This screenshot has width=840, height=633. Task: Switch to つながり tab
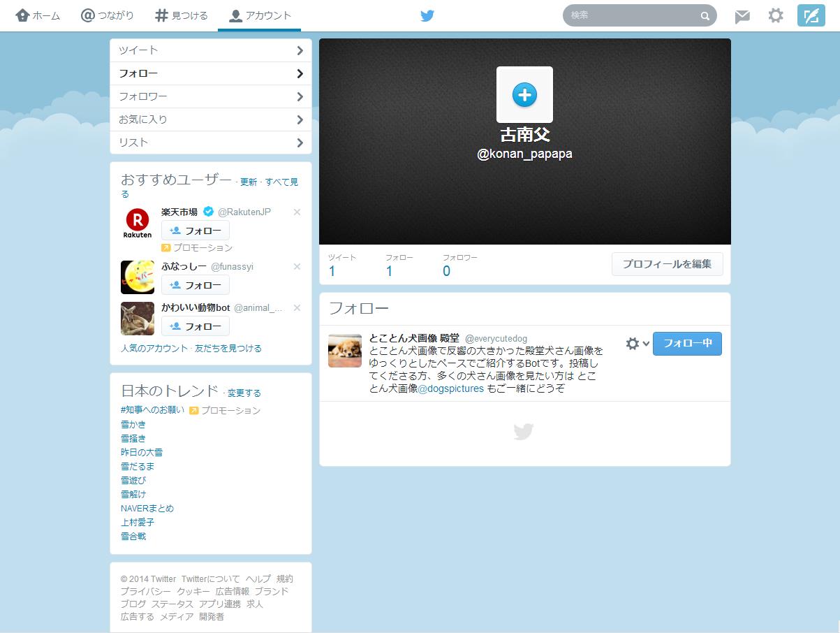click(108, 15)
